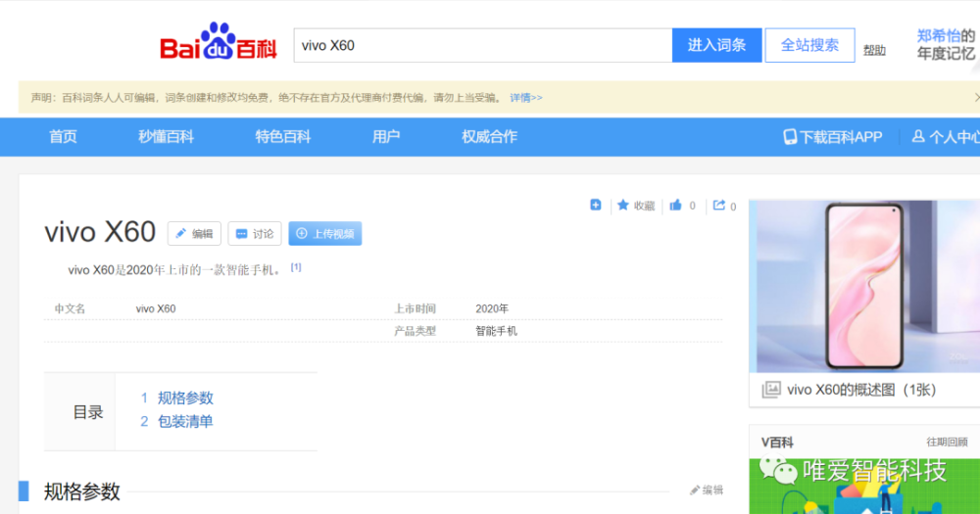This screenshot has width=980, height=514.
Task: Click the thumbs-up like icon
Action: 675,205
